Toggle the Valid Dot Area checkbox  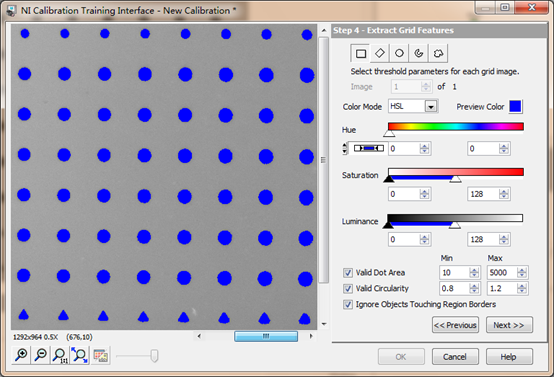(x=348, y=273)
